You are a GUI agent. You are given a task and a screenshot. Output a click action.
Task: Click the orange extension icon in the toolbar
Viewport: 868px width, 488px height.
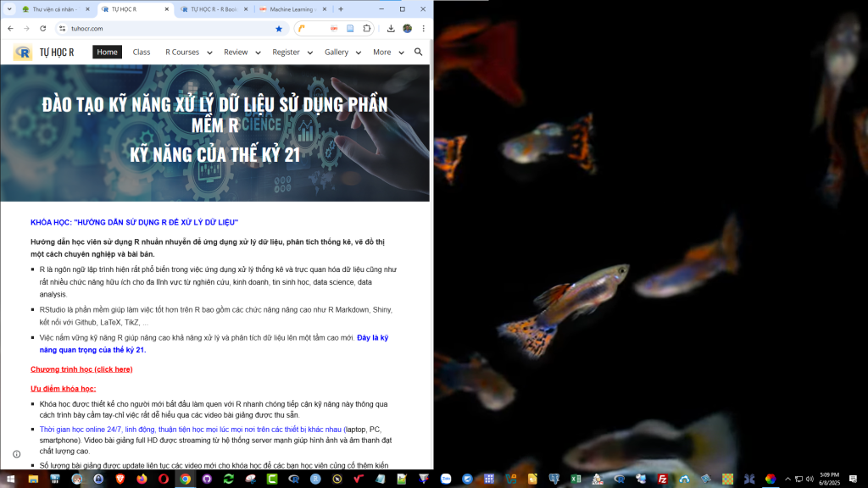click(302, 28)
